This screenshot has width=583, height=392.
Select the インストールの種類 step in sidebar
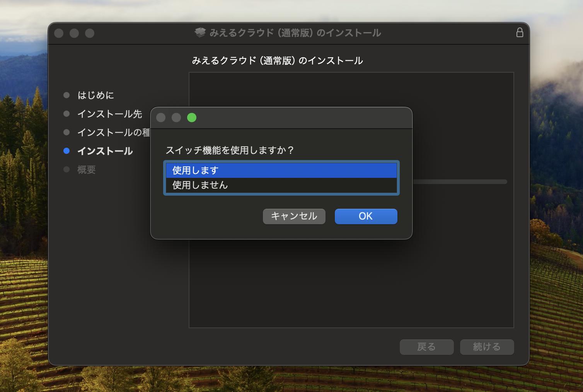tap(114, 133)
